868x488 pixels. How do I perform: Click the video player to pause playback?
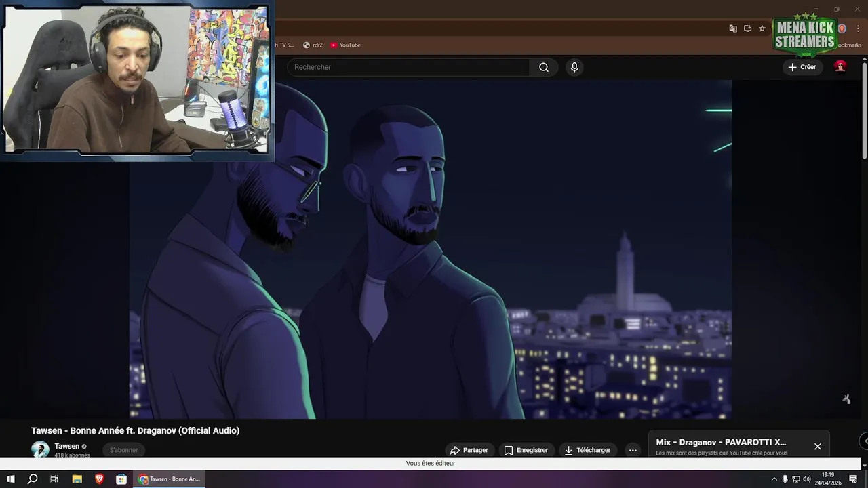click(431, 249)
